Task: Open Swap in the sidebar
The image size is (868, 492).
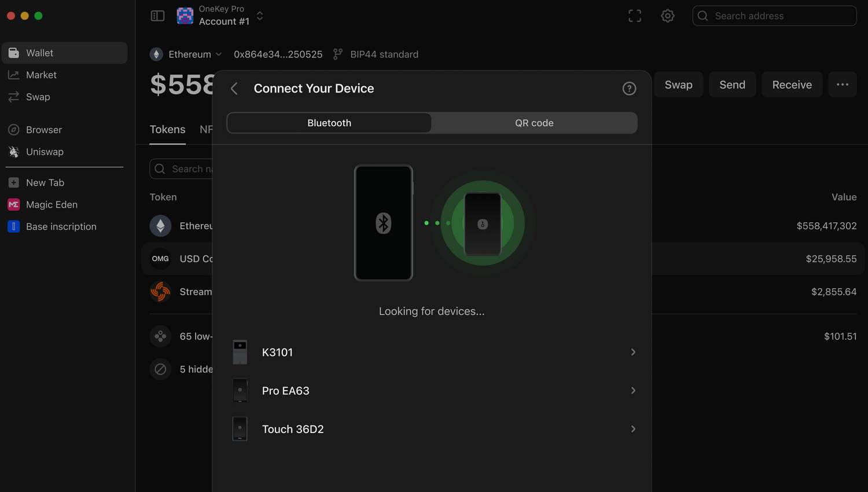Action: coord(64,97)
